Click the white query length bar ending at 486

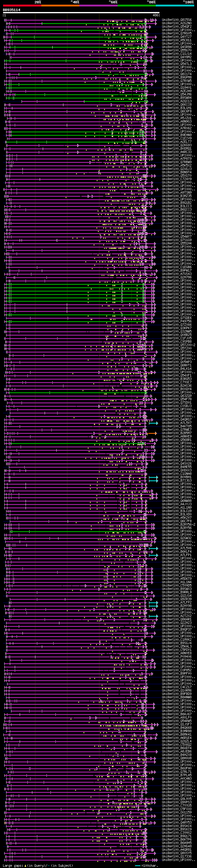pos(81,13)
